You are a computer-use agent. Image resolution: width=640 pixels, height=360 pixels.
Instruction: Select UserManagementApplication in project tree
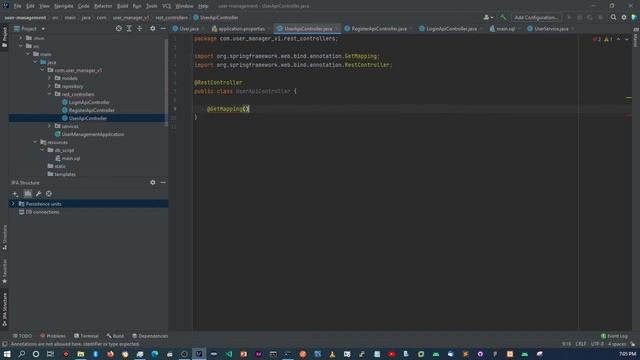93,134
